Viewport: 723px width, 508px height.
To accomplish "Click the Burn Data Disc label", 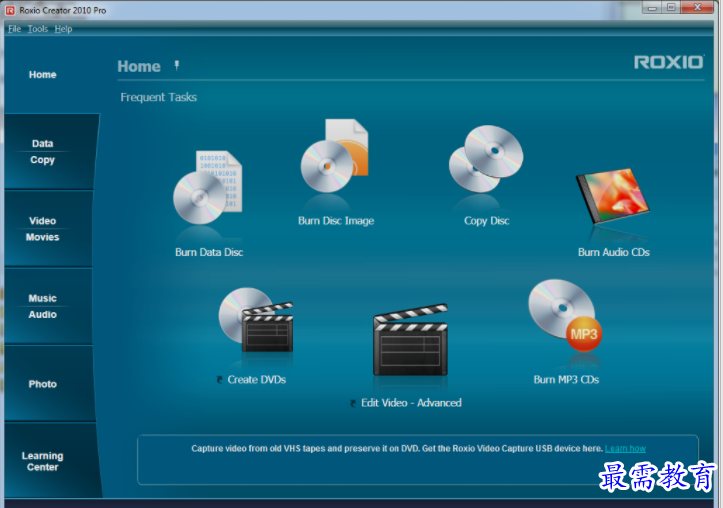I will (x=209, y=252).
